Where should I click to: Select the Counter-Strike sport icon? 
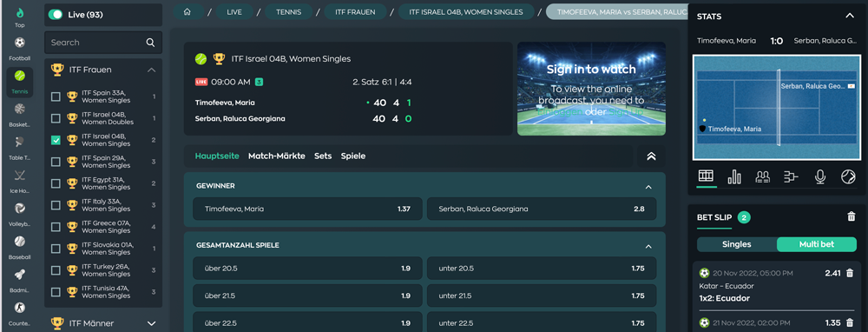coord(20,308)
